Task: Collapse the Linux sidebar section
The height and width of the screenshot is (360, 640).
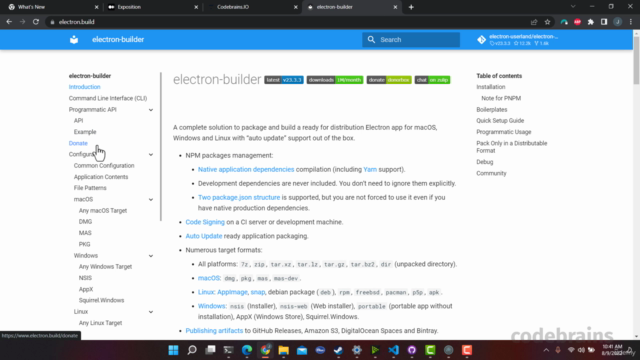Action: (x=151, y=312)
